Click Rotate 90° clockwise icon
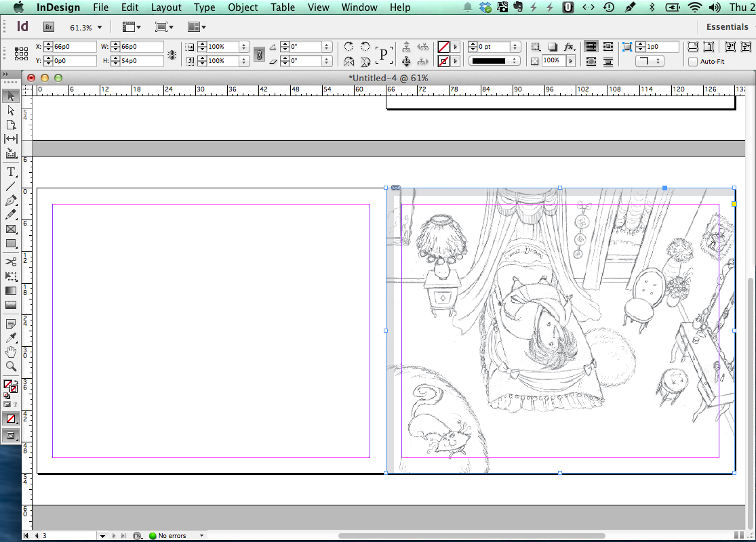This screenshot has width=756, height=542. pos(349,46)
